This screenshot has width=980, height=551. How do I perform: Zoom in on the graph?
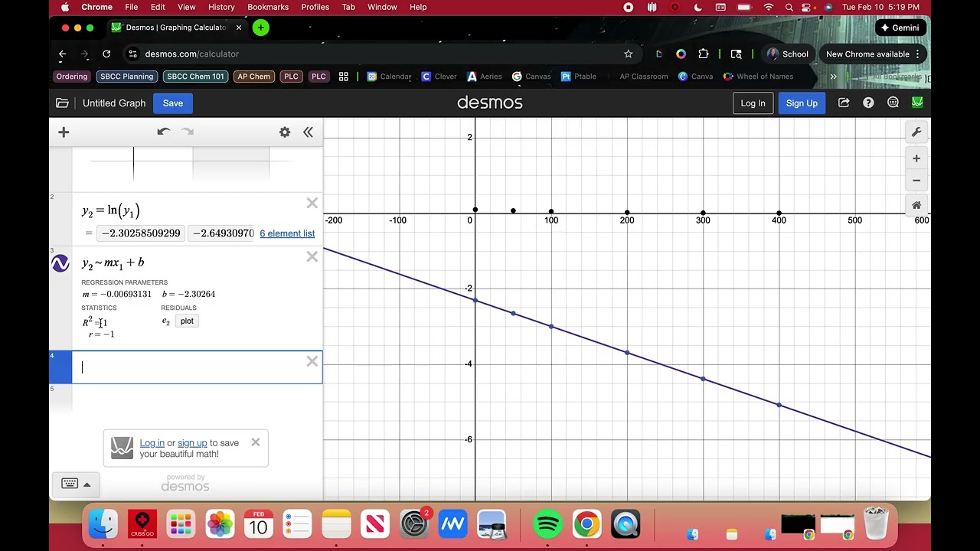point(916,158)
